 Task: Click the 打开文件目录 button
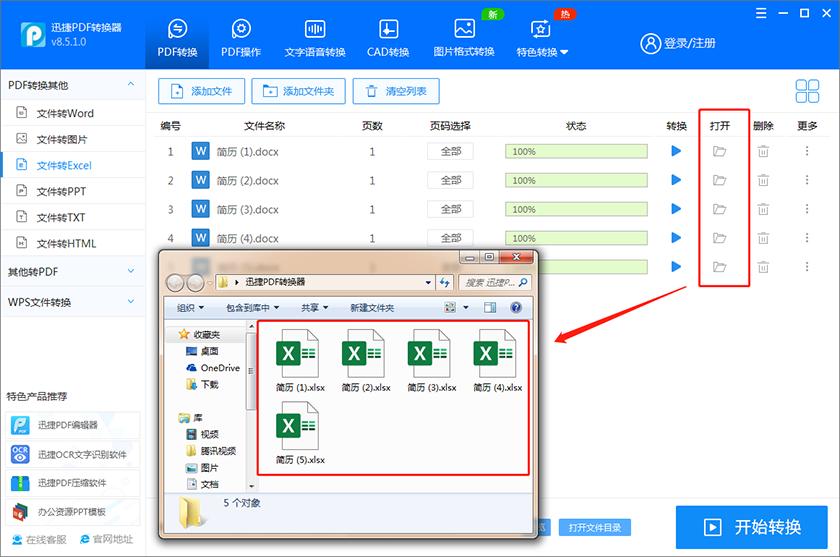pos(595,528)
